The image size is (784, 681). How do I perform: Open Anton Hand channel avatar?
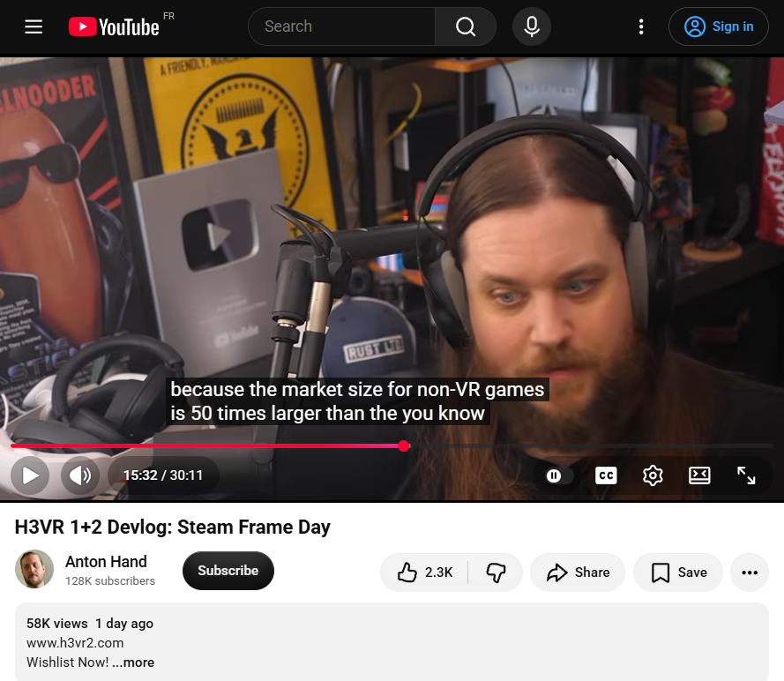pos(34,570)
